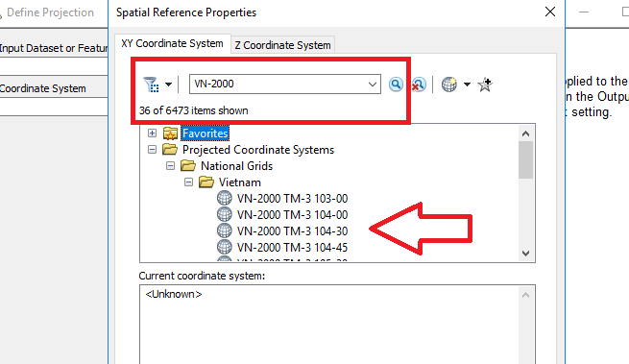Click globe icon beside VN-2000 TM-3 103-00
The width and height of the screenshot is (629, 364).
225,198
